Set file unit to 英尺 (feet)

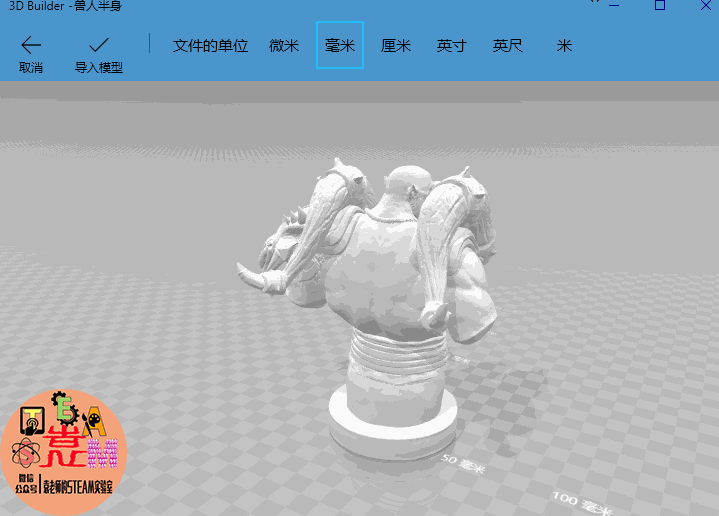pyautogui.click(x=508, y=46)
